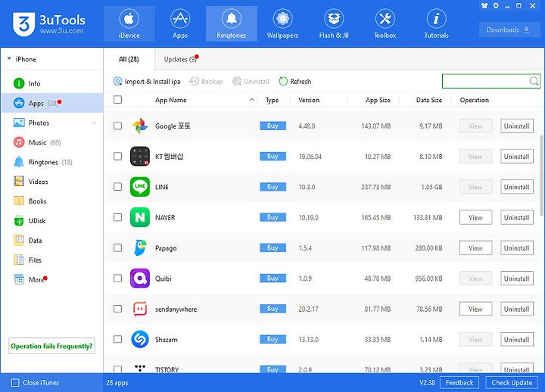Image resolution: width=545 pixels, height=392 pixels.
Task: Open the Downloads button
Action: [x=508, y=30]
